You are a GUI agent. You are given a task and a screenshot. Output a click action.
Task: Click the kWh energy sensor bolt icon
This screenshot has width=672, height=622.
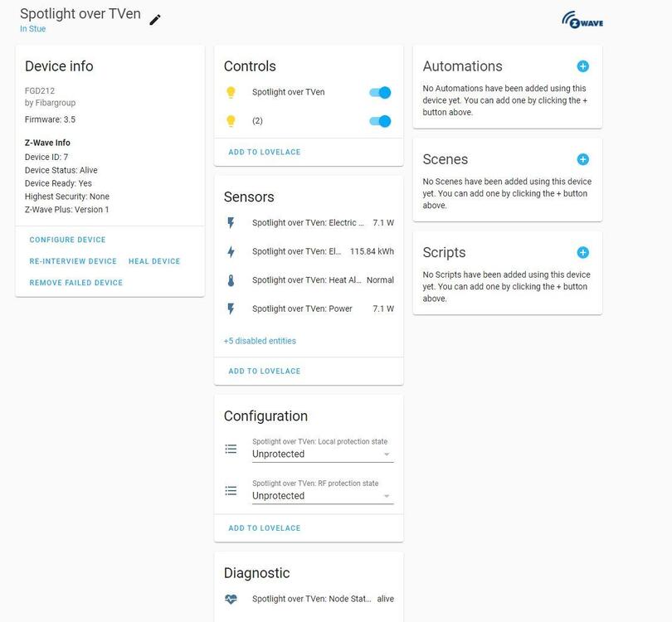pyautogui.click(x=231, y=251)
